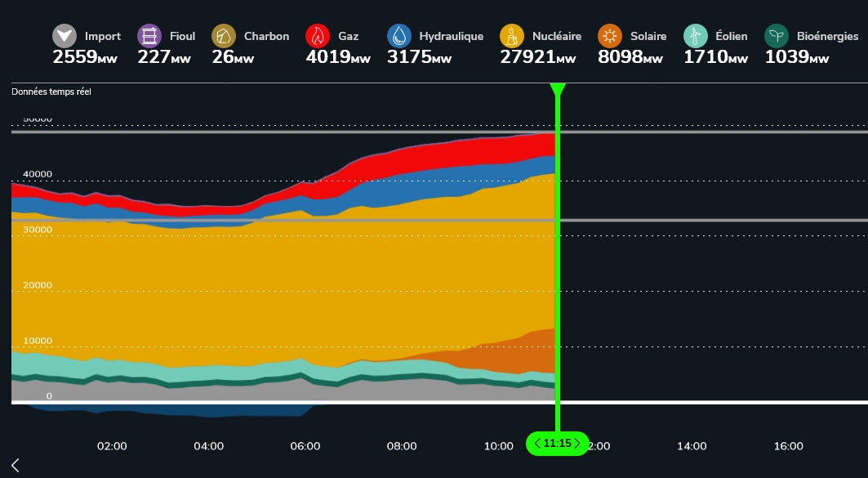Click the green triangle cursor handle
The width and height of the screenshot is (868, 478).
pos(558,89)
